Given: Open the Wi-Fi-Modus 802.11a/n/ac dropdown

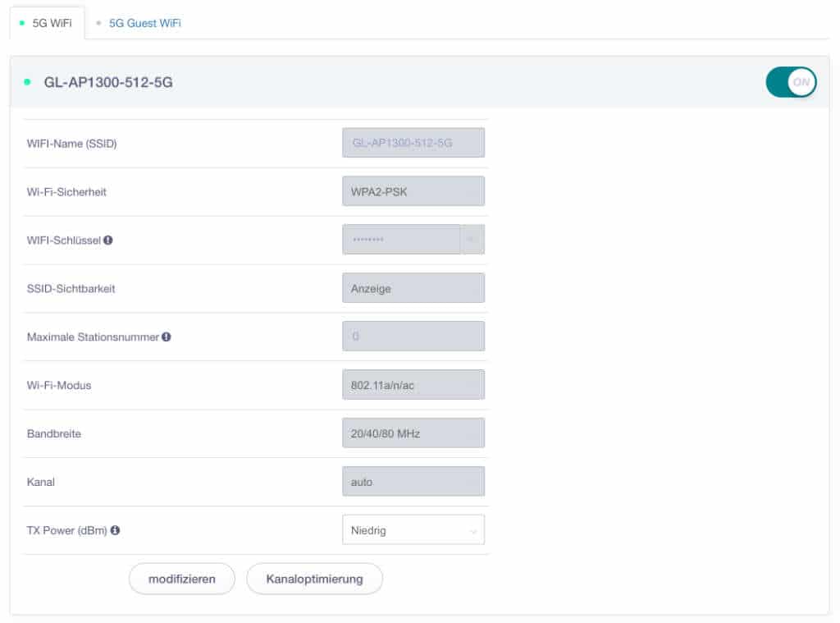Looking at the screenshot, I should [x=413, y=384].
